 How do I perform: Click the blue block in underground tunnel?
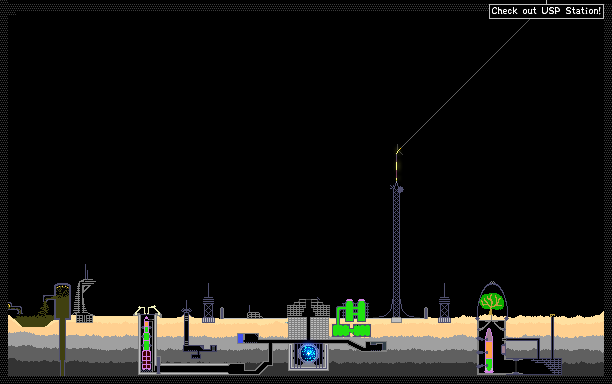[x=240, y=338]
